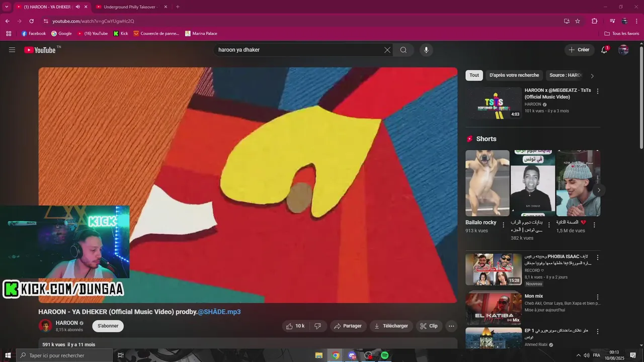Screen dimensions: 644x362
Task: Open options menu for the Bailalo rocky short
Action: point(504,225)
